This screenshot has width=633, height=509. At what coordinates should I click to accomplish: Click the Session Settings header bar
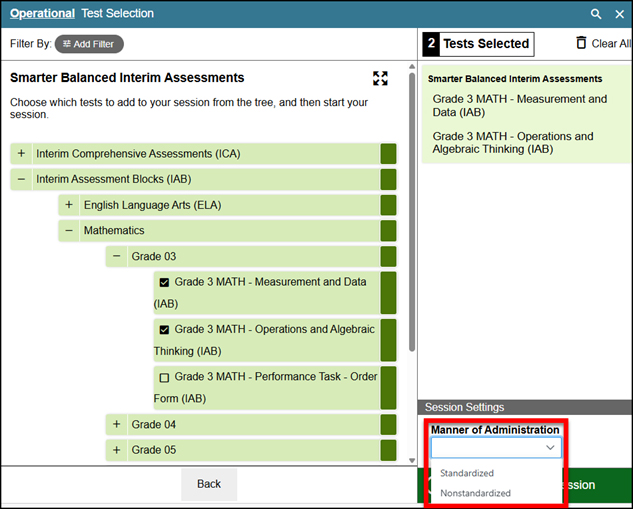pos(525,407)
